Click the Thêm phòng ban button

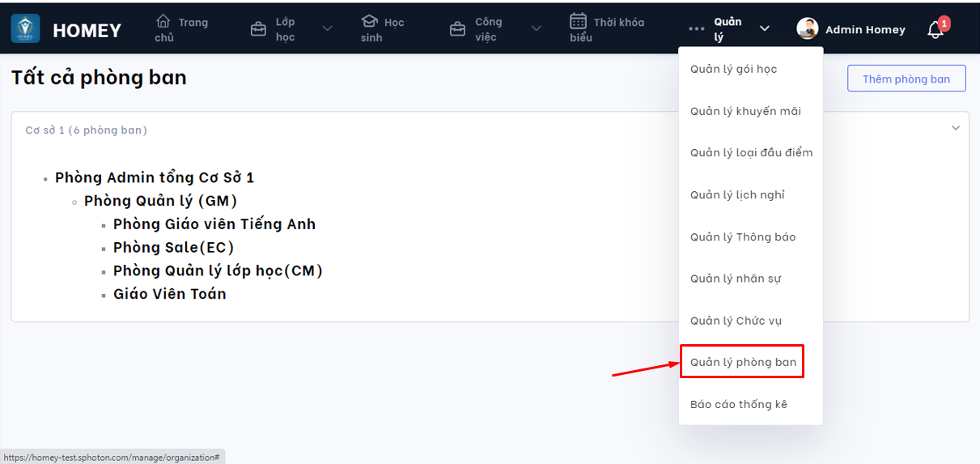pos(906,79)
